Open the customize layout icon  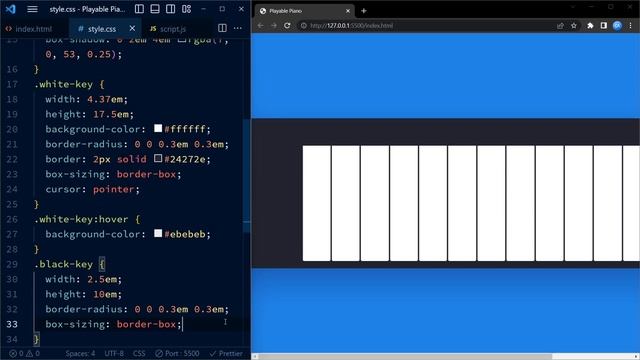[x=187, y=9]
